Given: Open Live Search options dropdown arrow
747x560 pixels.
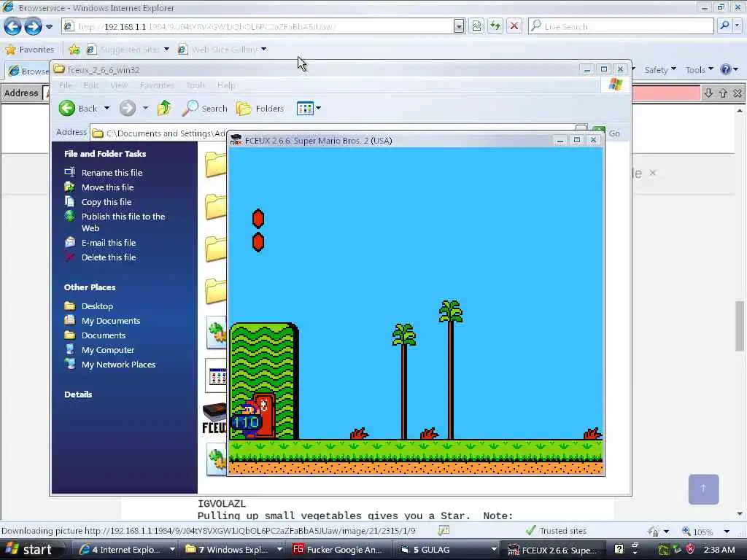Looking at the screenshot, I should 738,26.
